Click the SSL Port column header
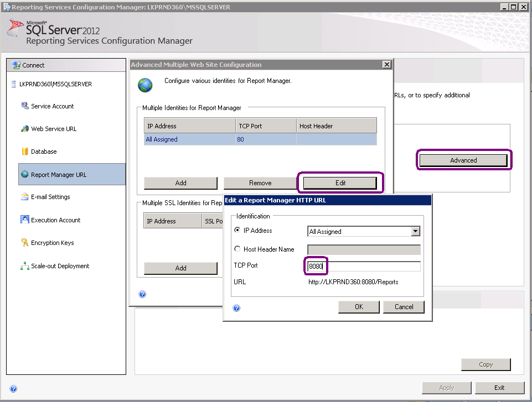 (213, 221)
